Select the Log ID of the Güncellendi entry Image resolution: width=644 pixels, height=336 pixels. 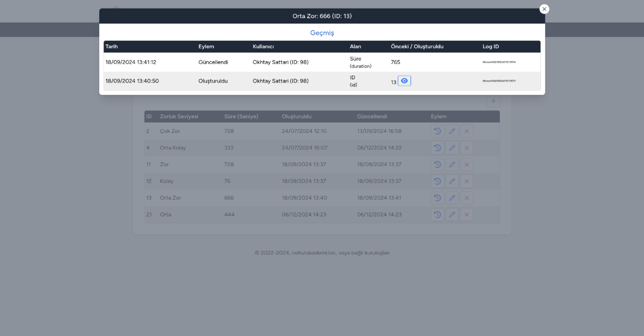click(499, 62)
